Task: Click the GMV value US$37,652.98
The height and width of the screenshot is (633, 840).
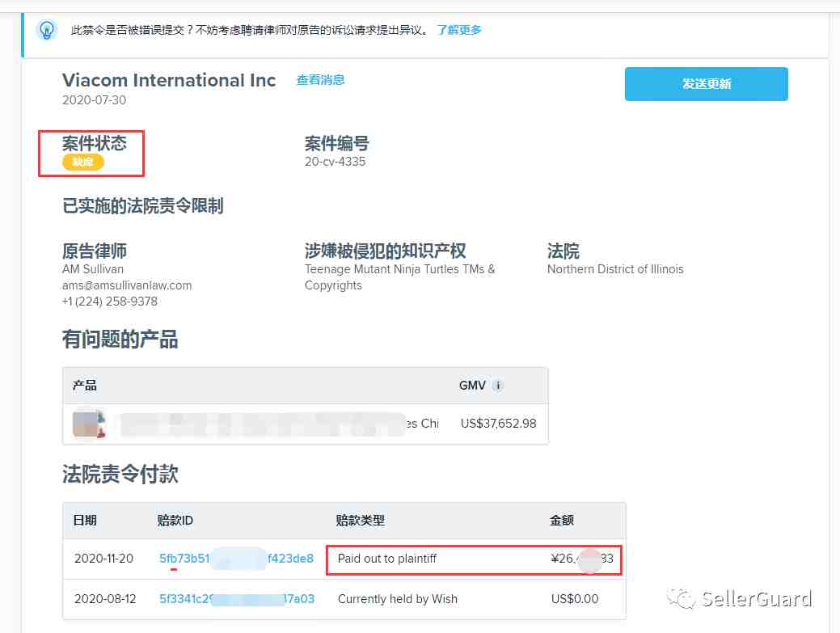Action: pos(498,424)
